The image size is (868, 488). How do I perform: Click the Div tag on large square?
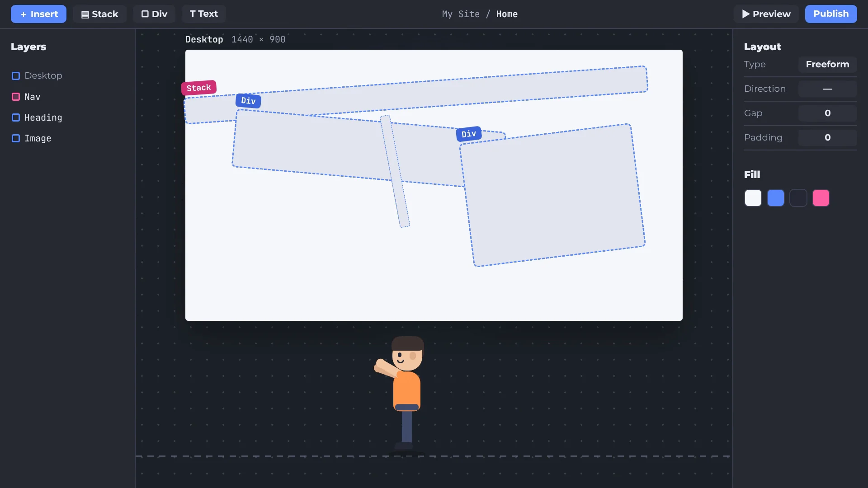(x=469, y=134)
